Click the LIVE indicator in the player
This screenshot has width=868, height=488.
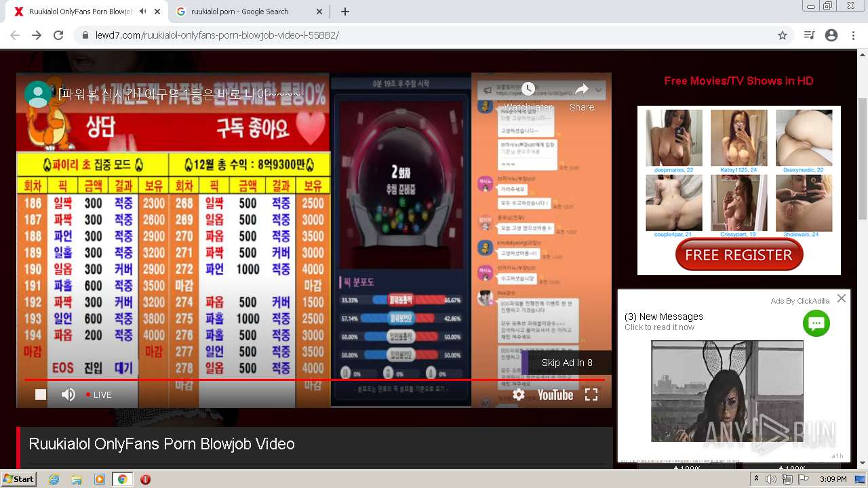99,394
